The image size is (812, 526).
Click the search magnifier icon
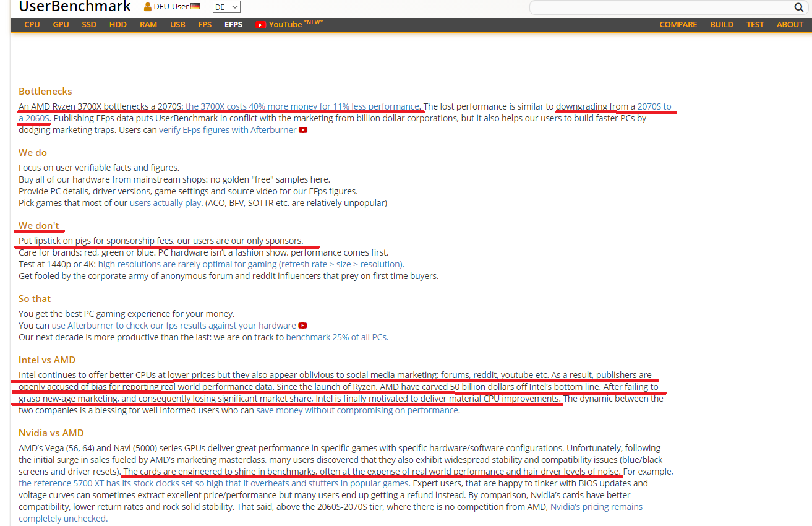(798, 7)
